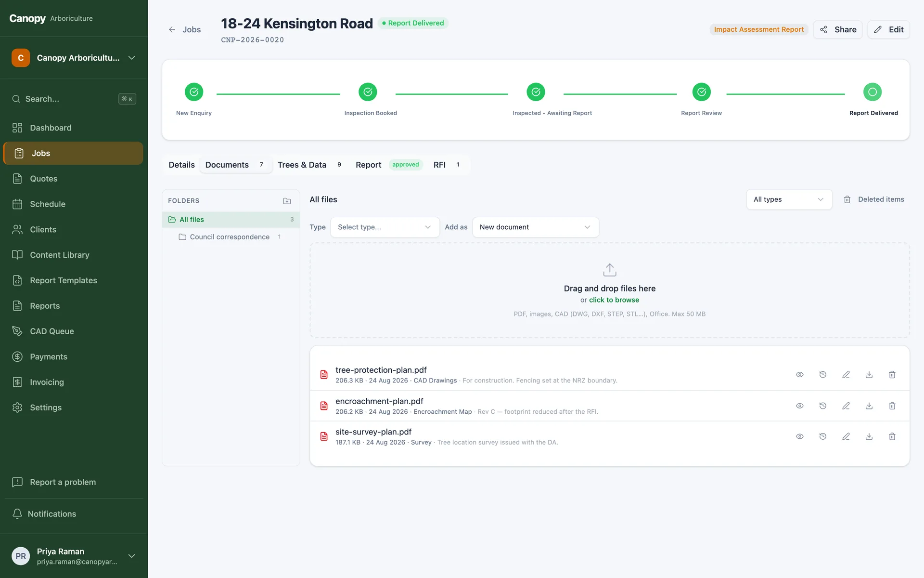Open Settings from the sidebar

[x=73, y=407]
